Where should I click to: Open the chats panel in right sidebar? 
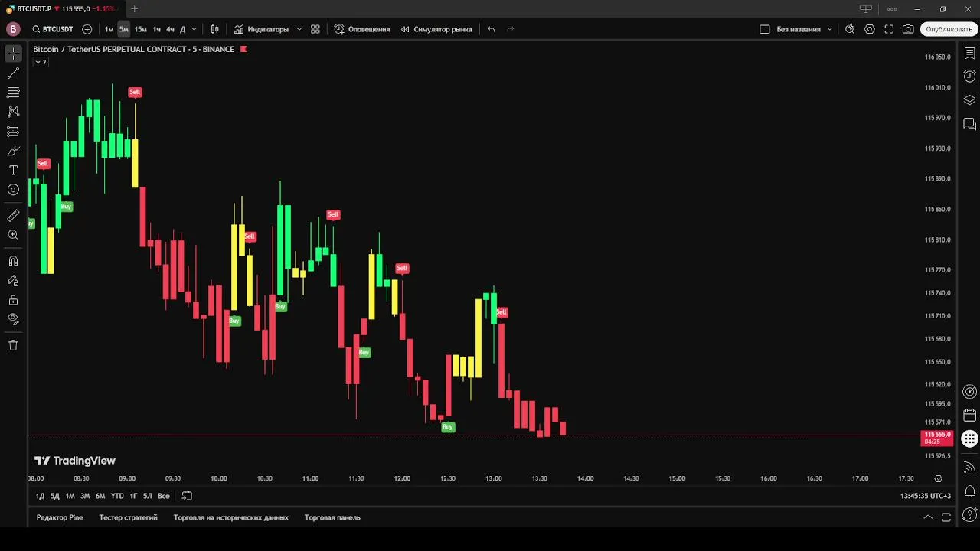point(969,123)
